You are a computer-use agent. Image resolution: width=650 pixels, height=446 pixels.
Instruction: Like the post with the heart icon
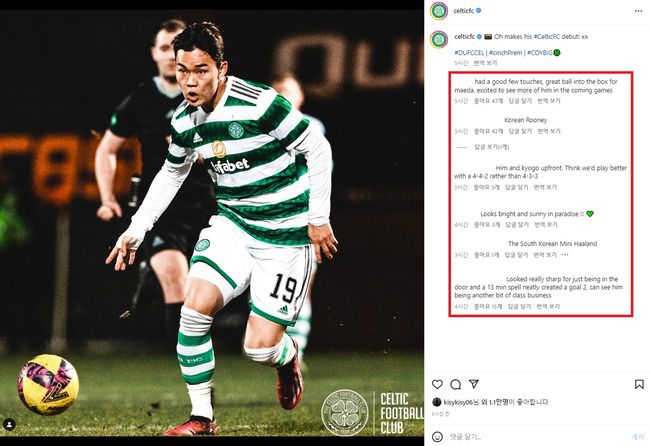(437, 384)
